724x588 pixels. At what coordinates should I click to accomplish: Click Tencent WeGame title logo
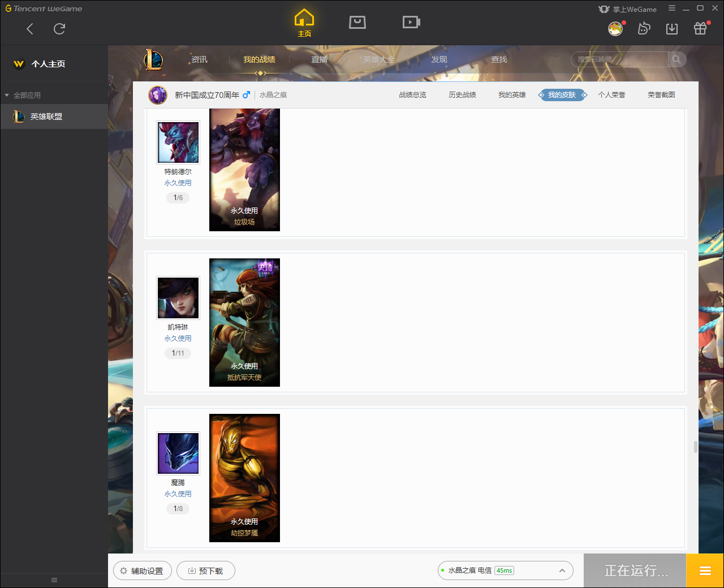click(x=44, y=8)
